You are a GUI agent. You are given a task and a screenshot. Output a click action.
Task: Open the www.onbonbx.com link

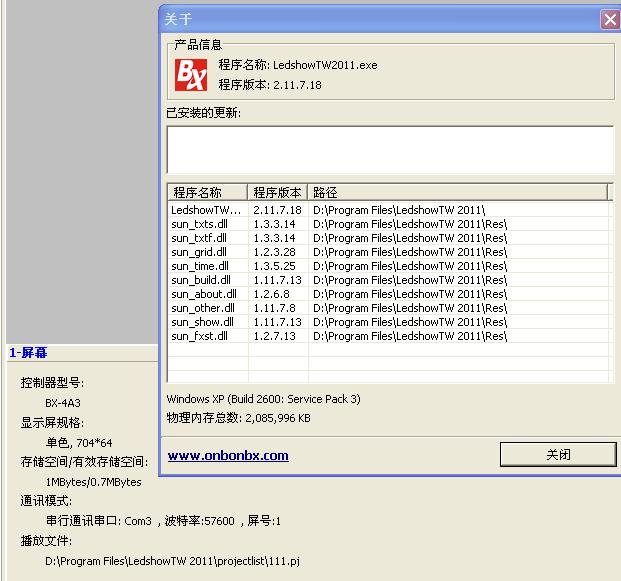coord(228,455)
